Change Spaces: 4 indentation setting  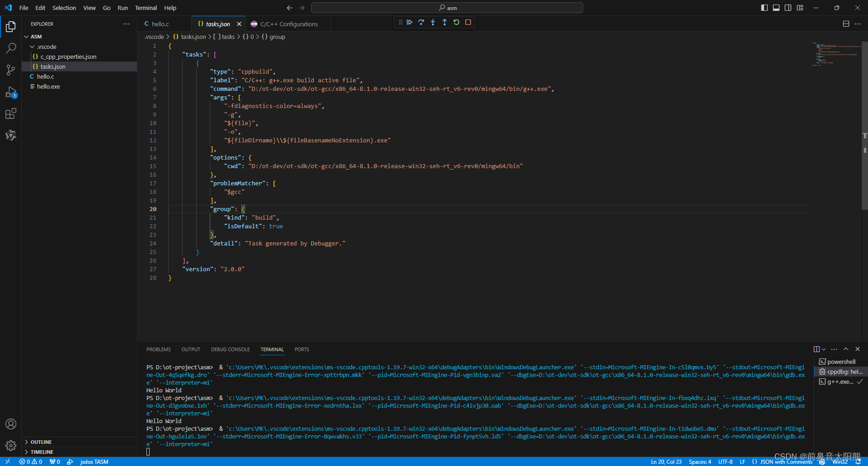click(700, 461)
